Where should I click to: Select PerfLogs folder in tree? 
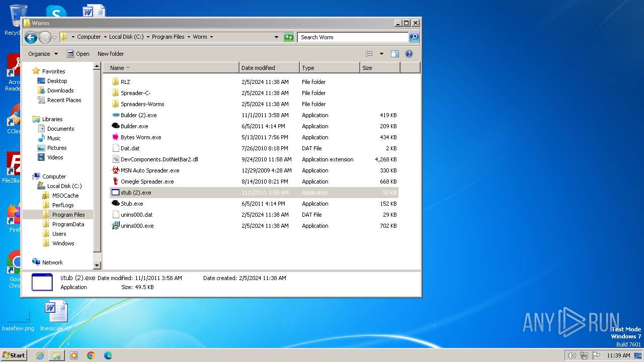[x=63, y=205]
